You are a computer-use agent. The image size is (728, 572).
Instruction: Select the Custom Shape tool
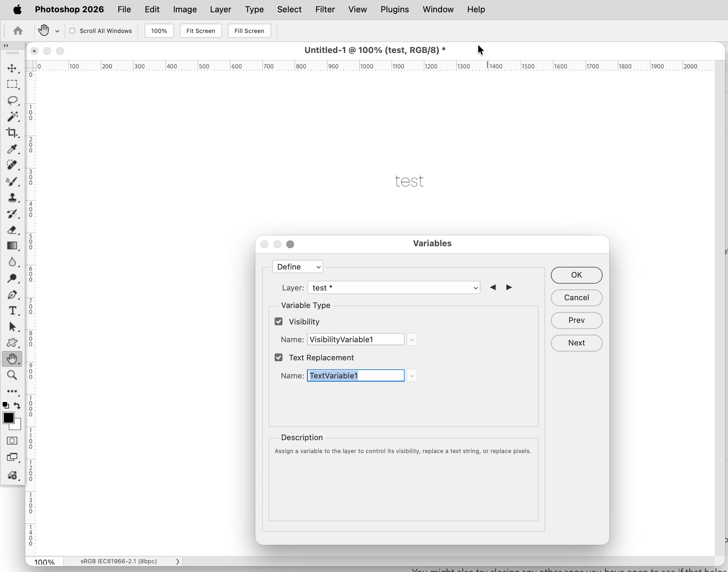(x=12, y=343)
